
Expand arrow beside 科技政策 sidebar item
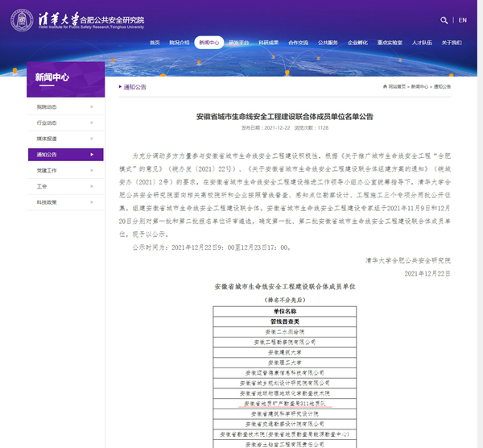coord(92,202)
